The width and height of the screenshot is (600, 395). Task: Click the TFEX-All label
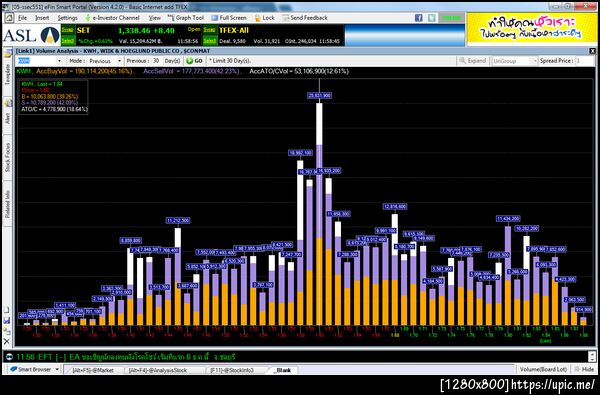point(233,30)
